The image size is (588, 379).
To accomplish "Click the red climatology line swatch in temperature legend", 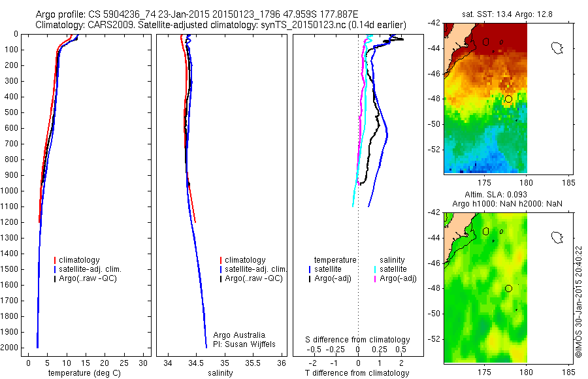I will pyautogui.click(x=55, y=260).
